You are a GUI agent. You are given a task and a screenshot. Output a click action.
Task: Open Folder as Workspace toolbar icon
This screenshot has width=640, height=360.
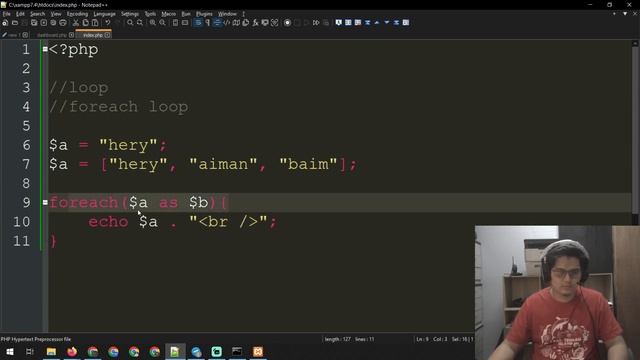click(265, 23)
